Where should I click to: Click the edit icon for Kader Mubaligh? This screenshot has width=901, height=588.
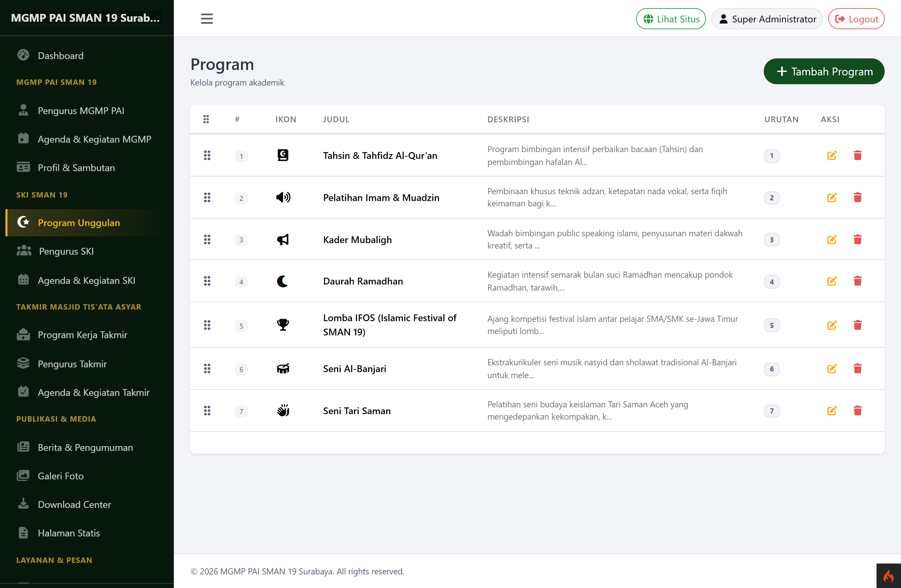pos(832,240)
